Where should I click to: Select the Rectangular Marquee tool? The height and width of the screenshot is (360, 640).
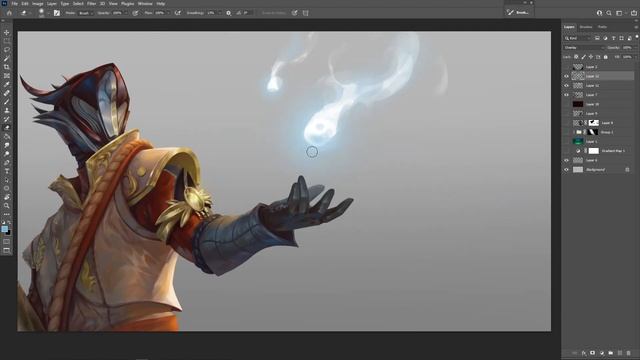click(7, 41)
